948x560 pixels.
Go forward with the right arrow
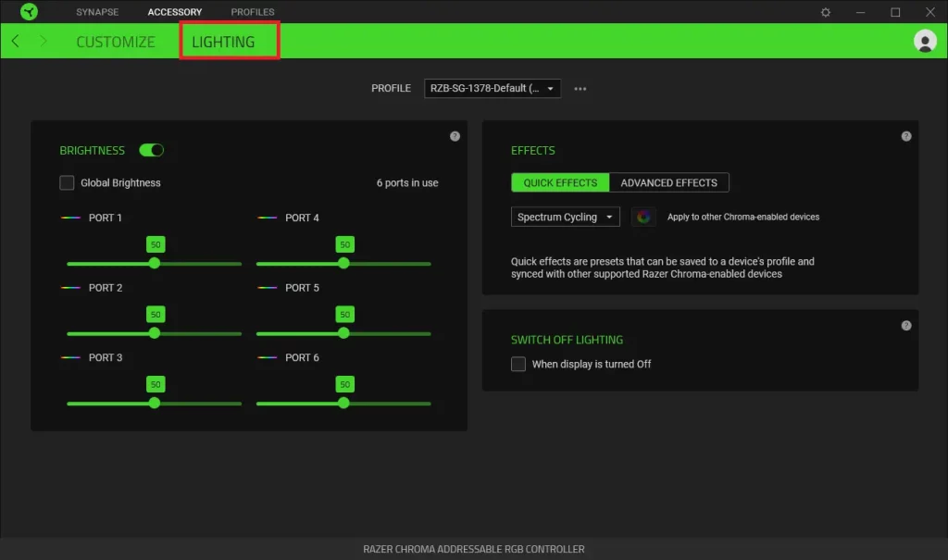pos(43,41)
